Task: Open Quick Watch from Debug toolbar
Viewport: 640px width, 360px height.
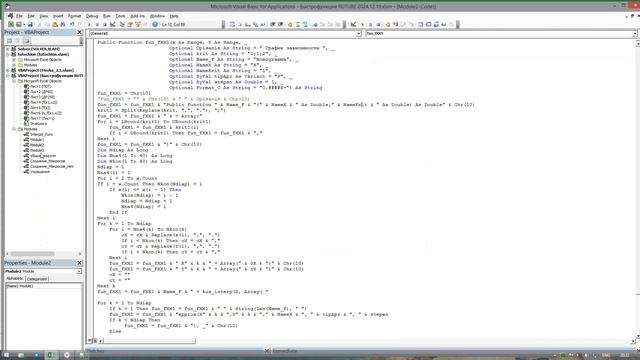Action: point(443,24)
